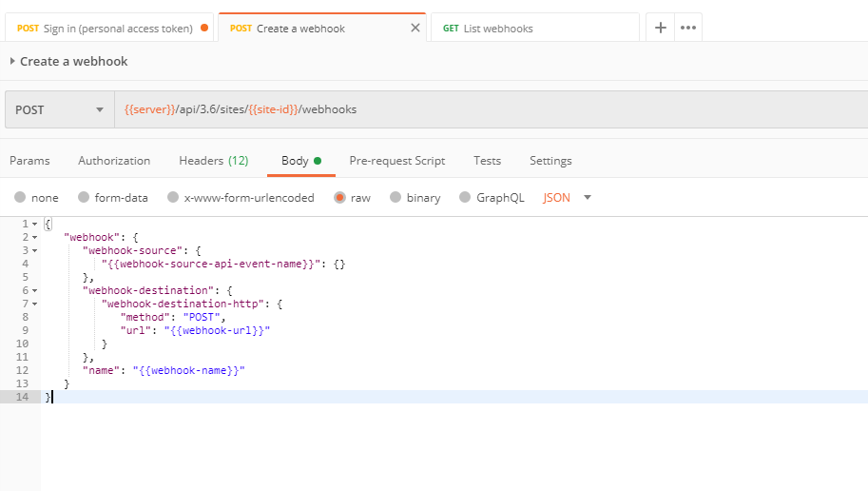Select form-data body type
The image size is (868, 491).
click(x=84, y=198)
